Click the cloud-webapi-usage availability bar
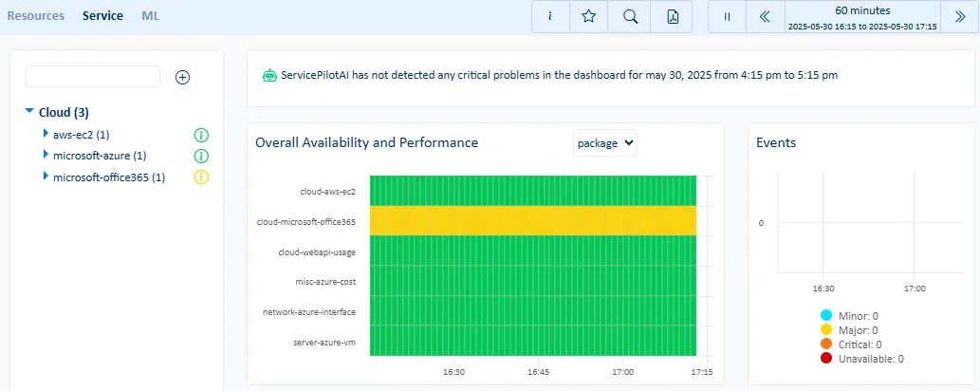This screenshot has height=391, width=980. click(533, 251)
